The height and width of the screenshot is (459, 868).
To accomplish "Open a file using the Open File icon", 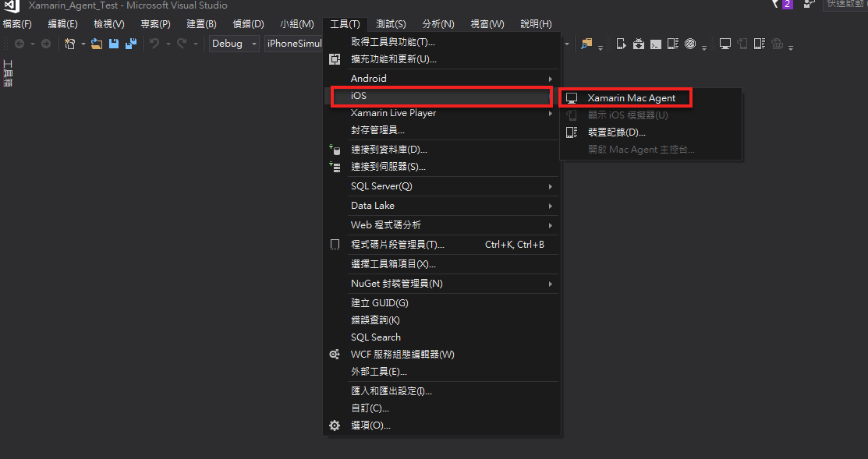I will [x=95, y=44].
